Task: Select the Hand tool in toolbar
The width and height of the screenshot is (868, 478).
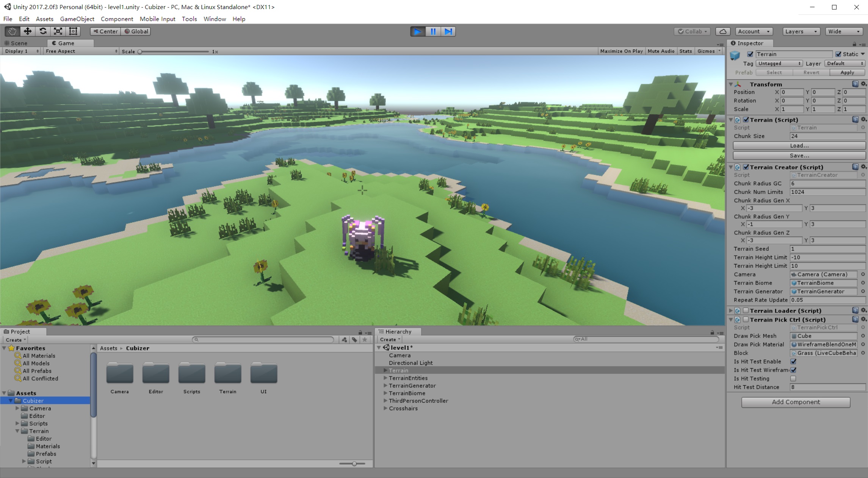Action: tap(12, 31)
